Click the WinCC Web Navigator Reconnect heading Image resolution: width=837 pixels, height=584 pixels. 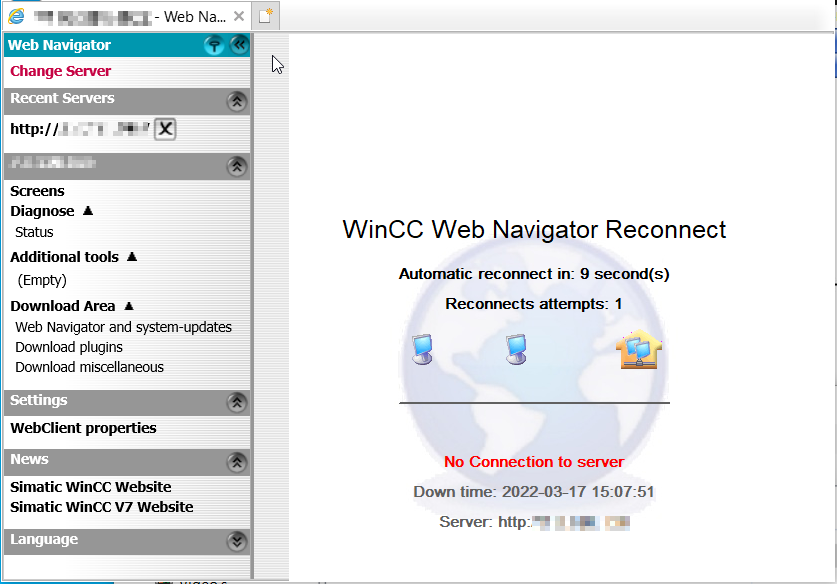coord(534,230)
